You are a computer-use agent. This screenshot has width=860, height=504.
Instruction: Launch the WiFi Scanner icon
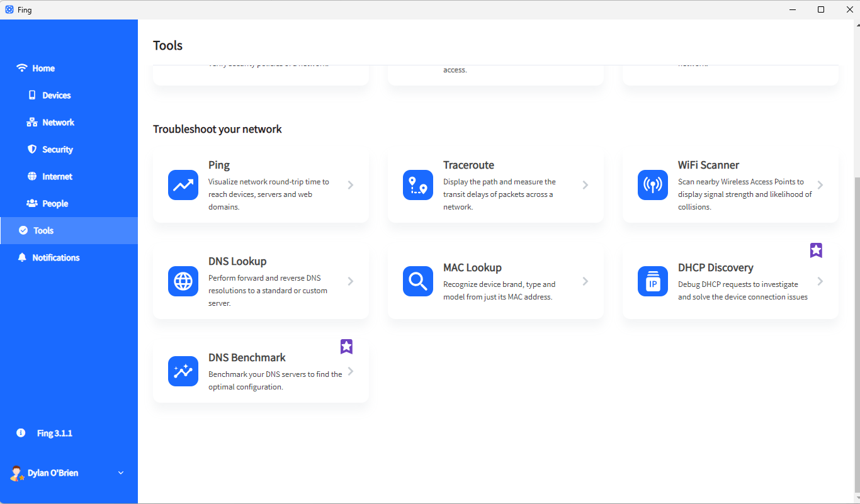coord(652,184)
